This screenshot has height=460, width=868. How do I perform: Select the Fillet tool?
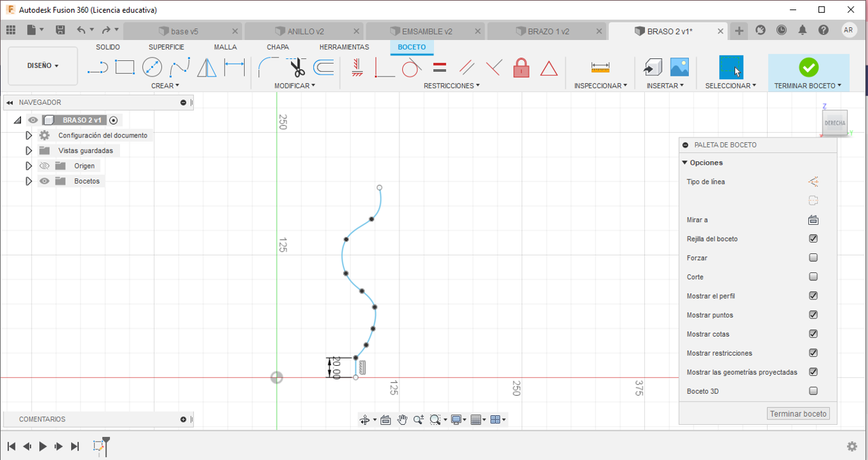point(269,67)
